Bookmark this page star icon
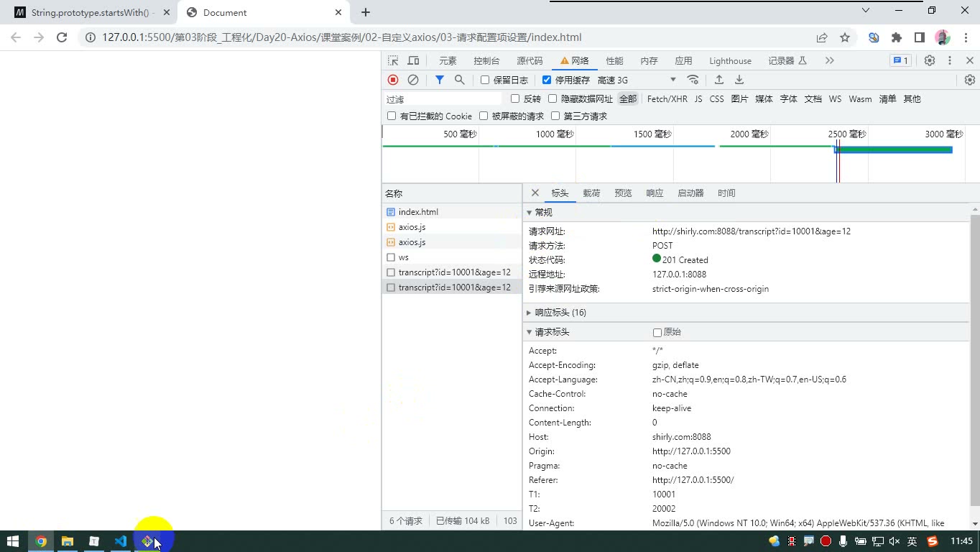The image size is (980, 552). point(845,37)
